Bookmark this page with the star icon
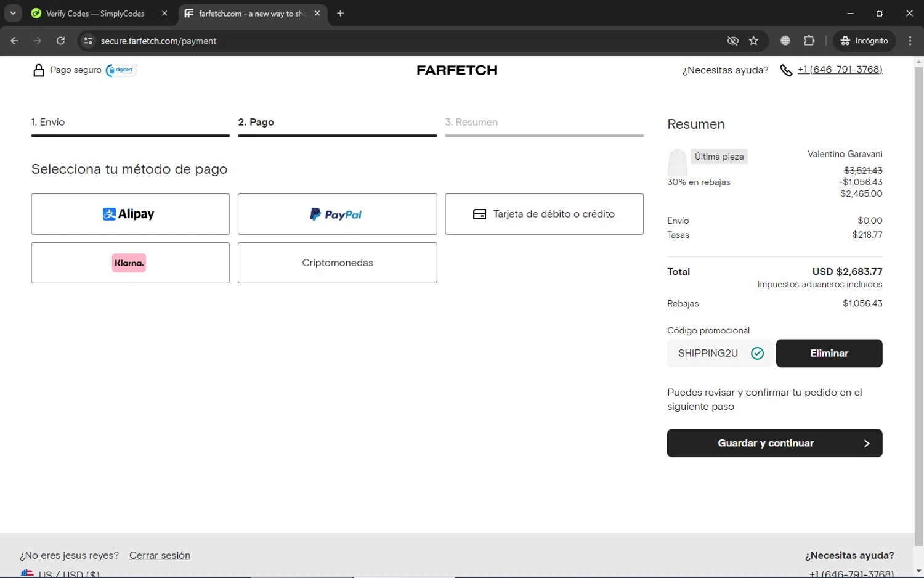The height and width of the screenshot is (578, 924). (x=753, y=41)
